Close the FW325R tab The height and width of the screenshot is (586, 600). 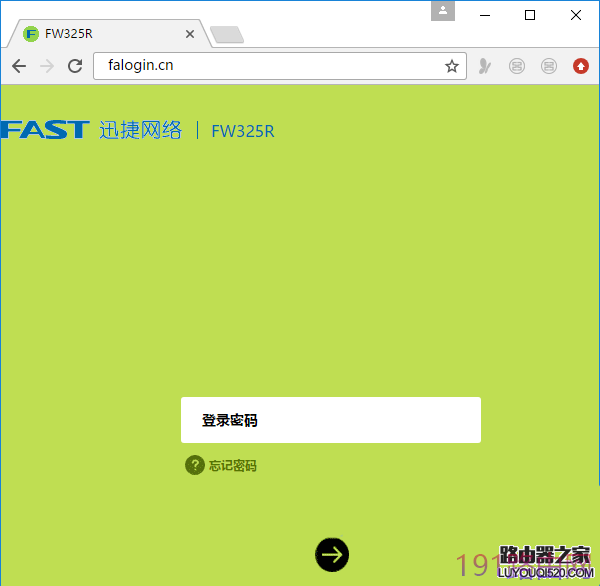click(x=190, y=34)
